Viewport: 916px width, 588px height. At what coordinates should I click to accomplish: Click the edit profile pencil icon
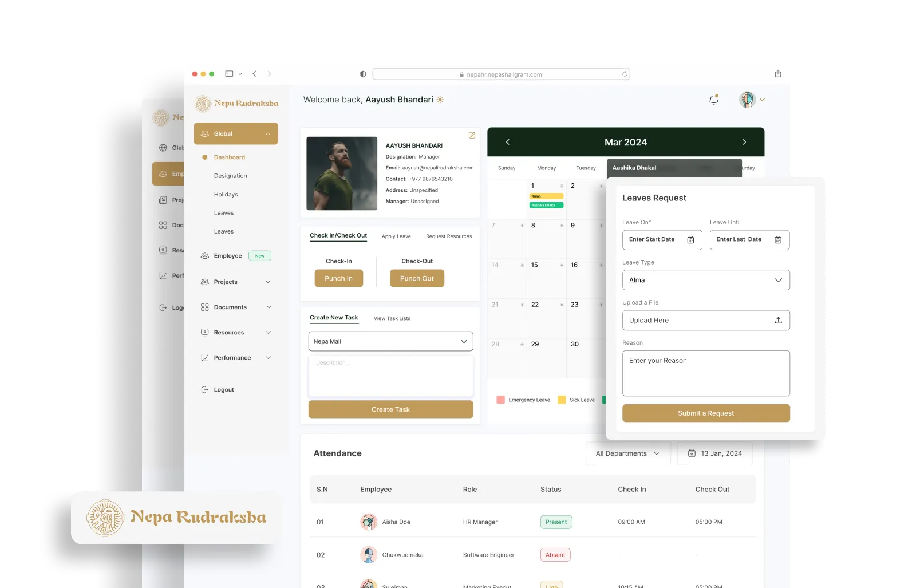pos(472,136)
